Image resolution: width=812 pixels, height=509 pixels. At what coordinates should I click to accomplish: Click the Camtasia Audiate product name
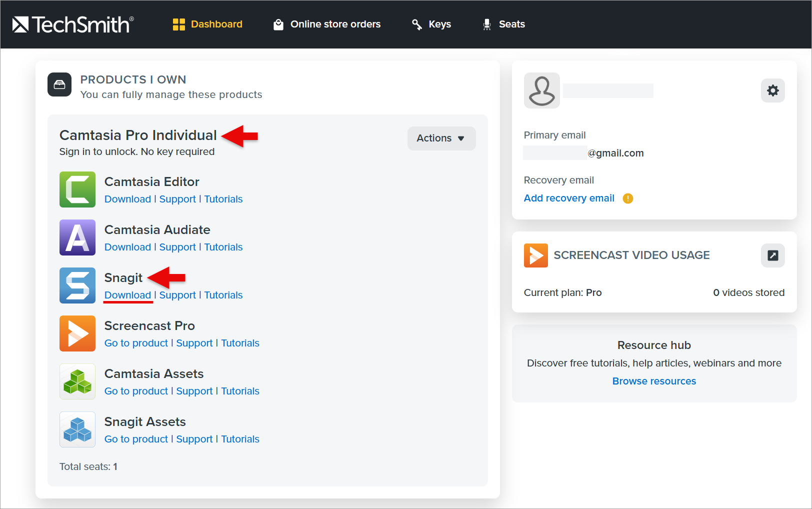coord(157,229)
